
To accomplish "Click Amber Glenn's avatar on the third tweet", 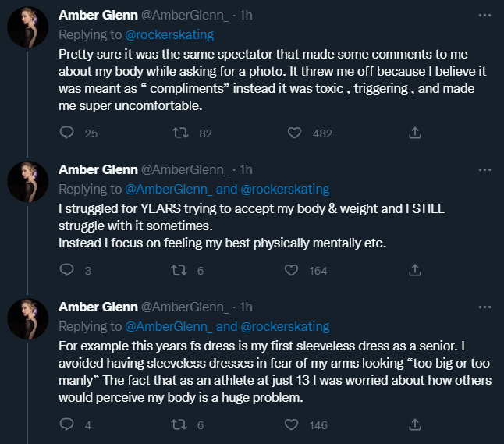I will [28, 323].
